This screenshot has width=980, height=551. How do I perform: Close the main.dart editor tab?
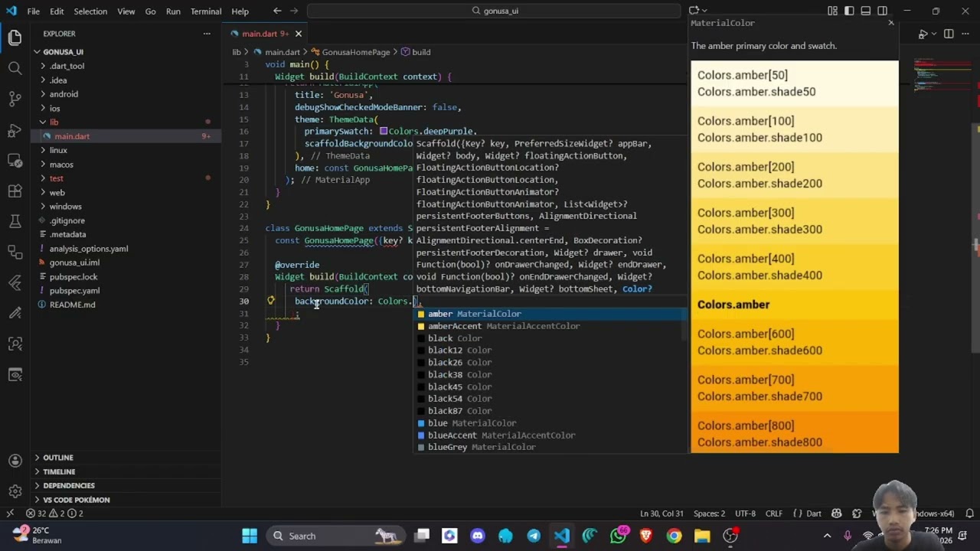[299, 34]
